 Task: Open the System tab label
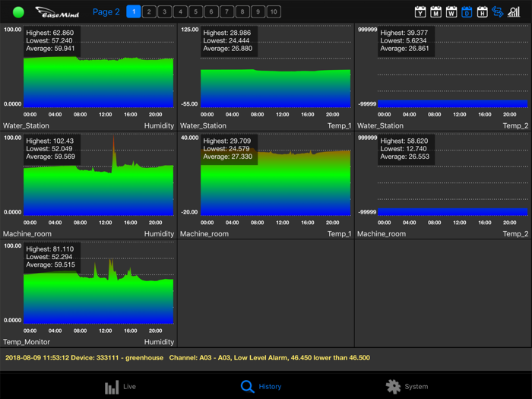[416, 386]
